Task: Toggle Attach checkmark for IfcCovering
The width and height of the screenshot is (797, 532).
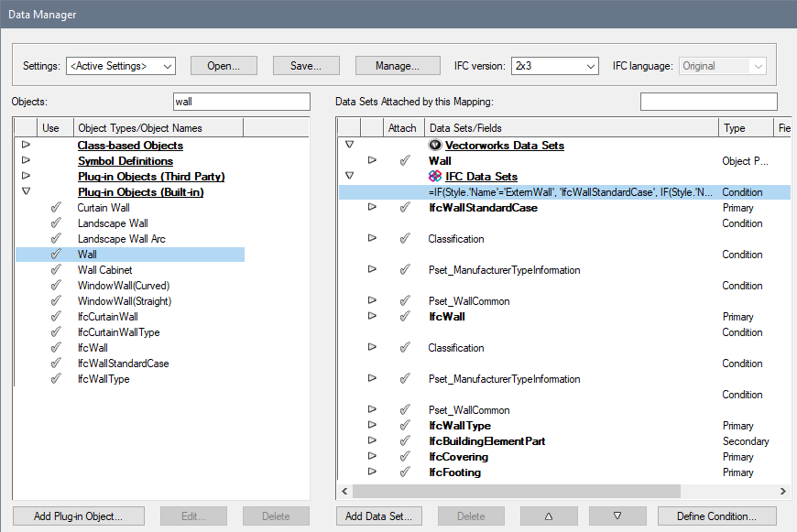Action: point(404,457)
